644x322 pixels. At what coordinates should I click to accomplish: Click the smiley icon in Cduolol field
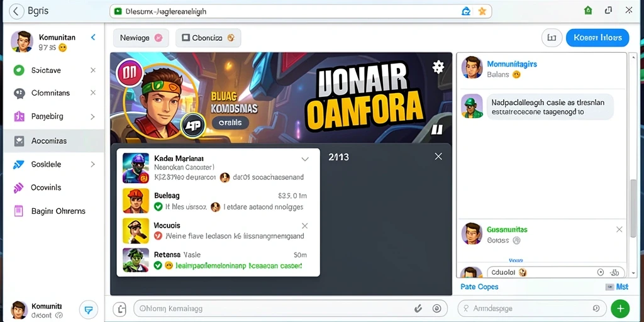click(523, 272)
